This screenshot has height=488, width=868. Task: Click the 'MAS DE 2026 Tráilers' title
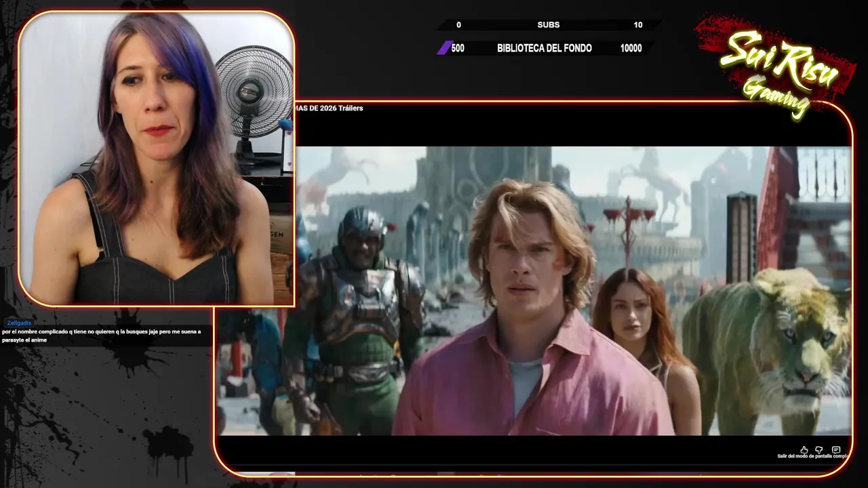coord(329,108)
